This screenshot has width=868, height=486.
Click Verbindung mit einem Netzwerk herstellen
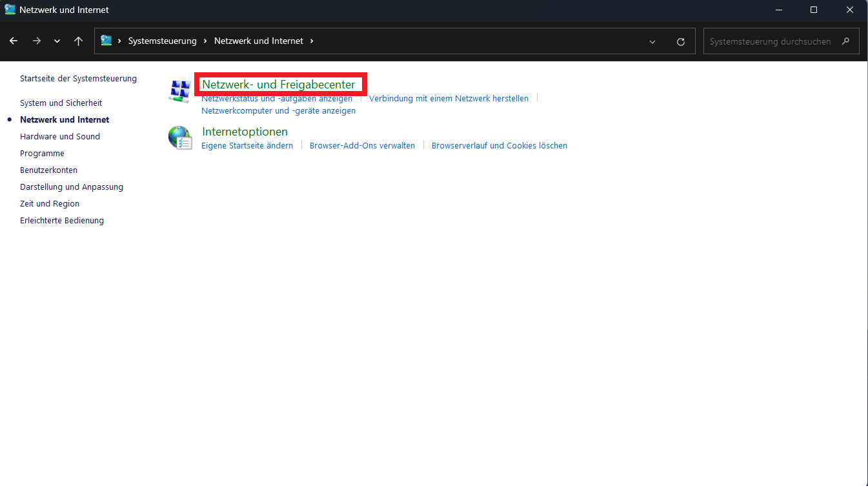(449, 98)
